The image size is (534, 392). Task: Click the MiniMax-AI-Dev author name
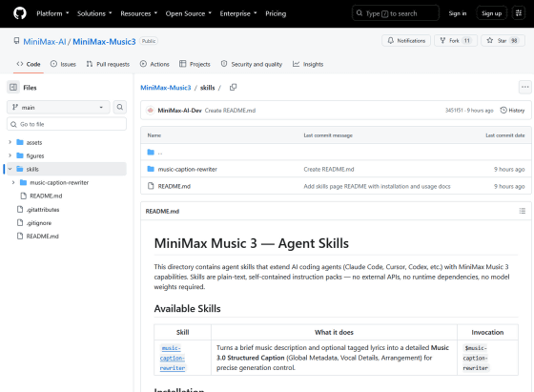(x=179, y=111)
